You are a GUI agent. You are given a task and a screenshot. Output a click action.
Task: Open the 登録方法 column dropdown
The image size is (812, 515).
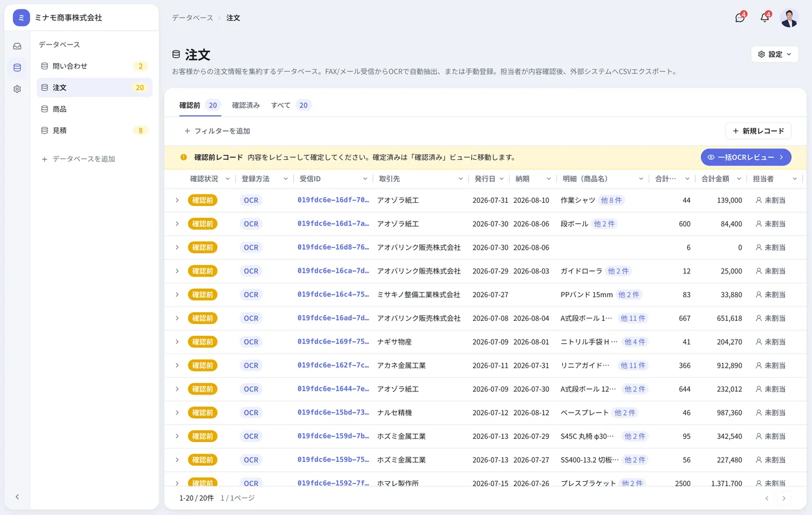pyautogui.click(x=285, y=179)
